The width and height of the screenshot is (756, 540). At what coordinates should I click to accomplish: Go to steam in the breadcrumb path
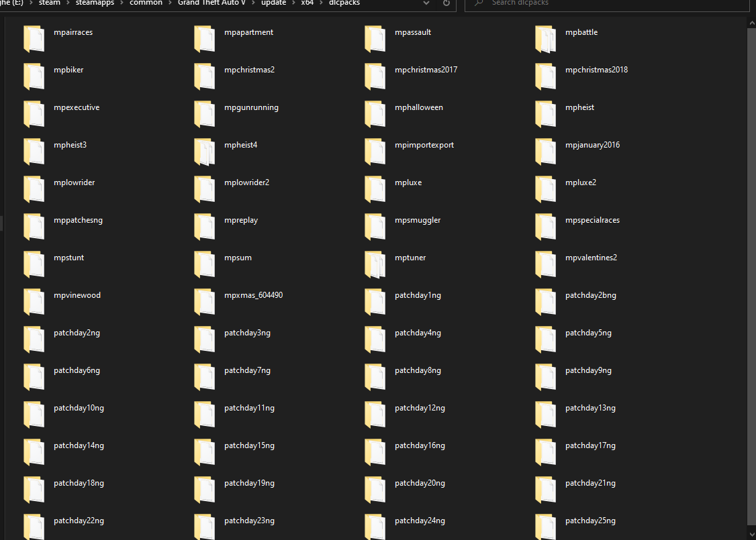click(50, 3)
